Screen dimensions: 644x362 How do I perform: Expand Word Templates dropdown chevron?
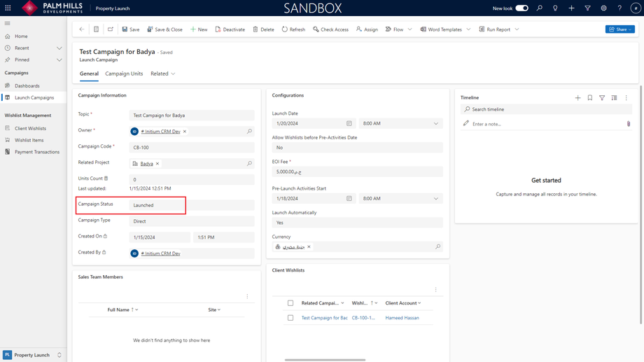click(468, 29)
